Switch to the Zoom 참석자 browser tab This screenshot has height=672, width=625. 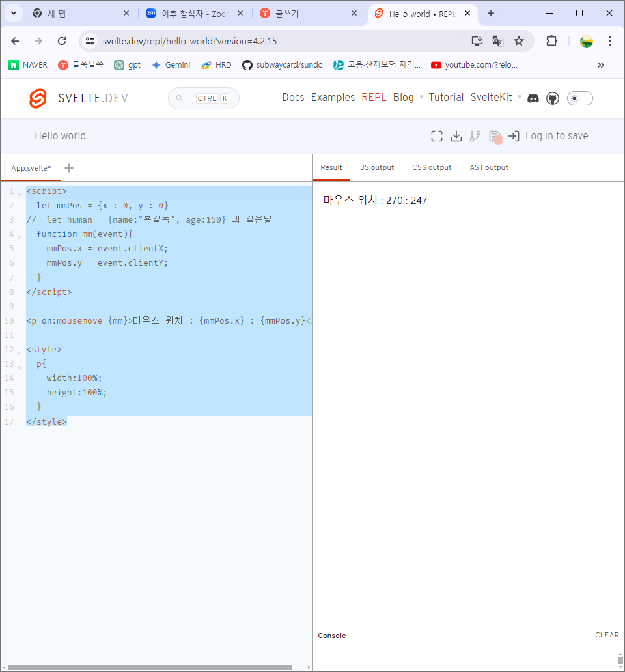[195, 14]
